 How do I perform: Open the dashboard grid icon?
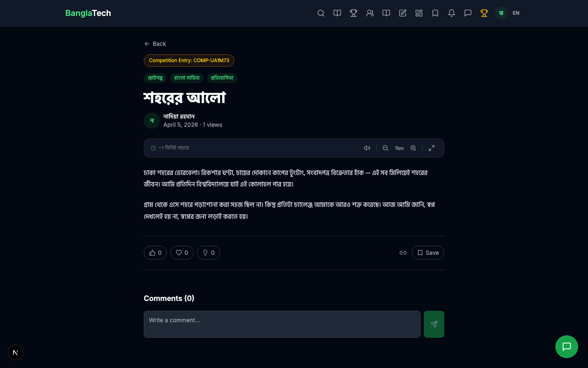coord(419,13)
